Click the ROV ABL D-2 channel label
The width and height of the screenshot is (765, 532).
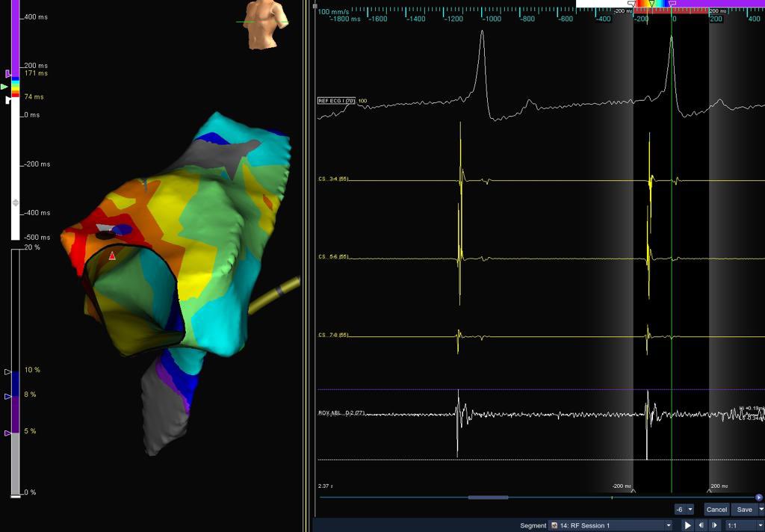click(x=341, y=413)
